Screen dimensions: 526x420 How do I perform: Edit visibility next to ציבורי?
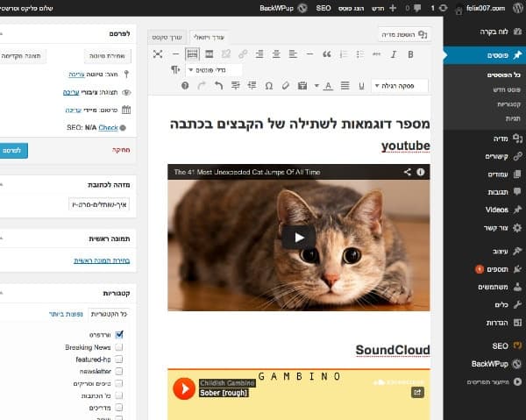[x=71, y=93]
